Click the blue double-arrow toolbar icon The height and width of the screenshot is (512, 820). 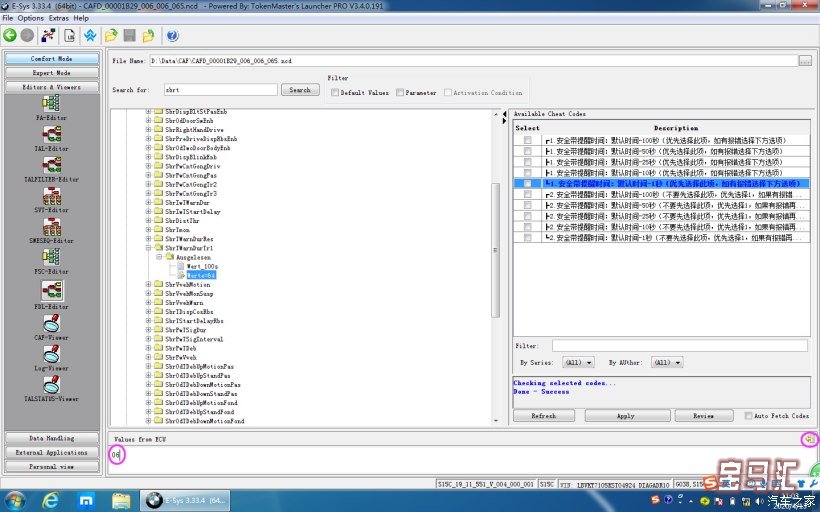[90, 36]
